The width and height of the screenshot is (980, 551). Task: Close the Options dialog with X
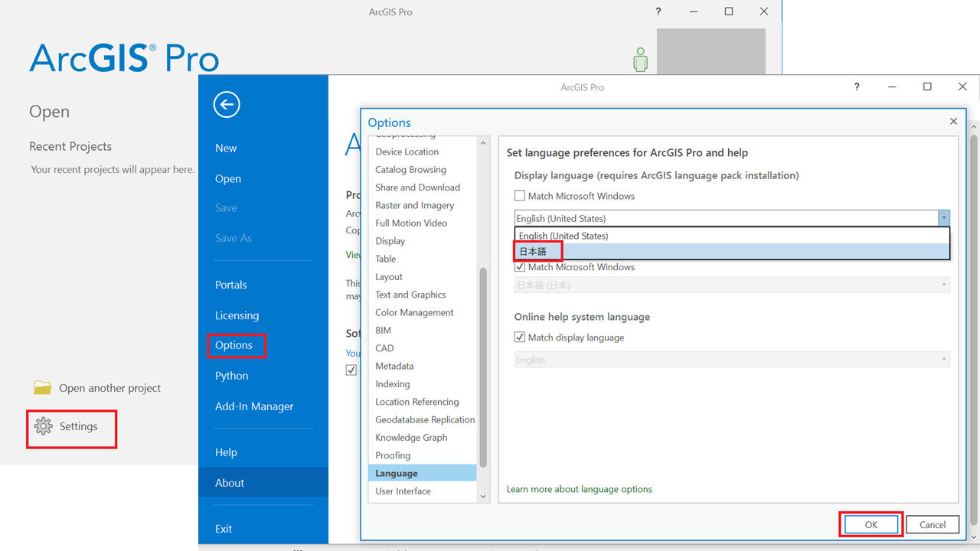tap(953, 122)
